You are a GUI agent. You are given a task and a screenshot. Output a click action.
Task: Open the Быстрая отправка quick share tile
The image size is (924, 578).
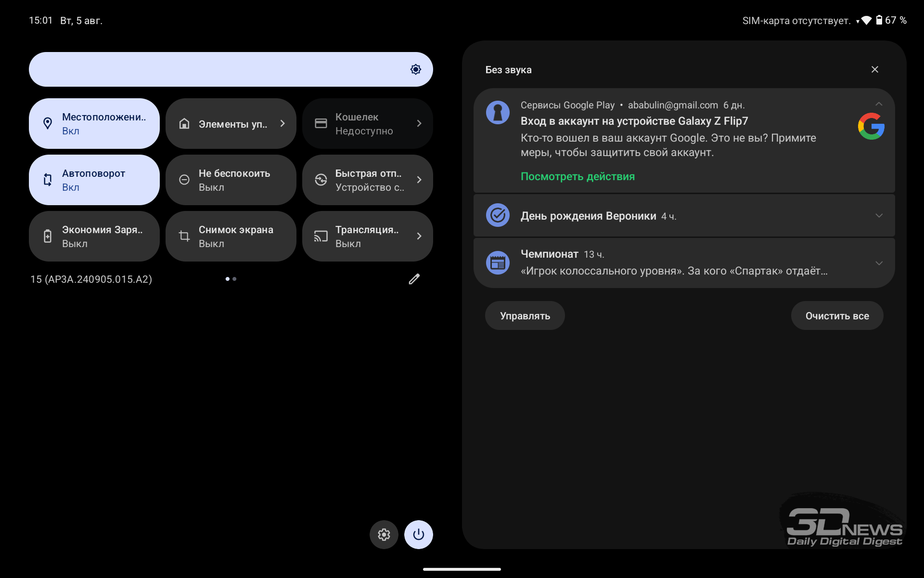coord(368,180)
